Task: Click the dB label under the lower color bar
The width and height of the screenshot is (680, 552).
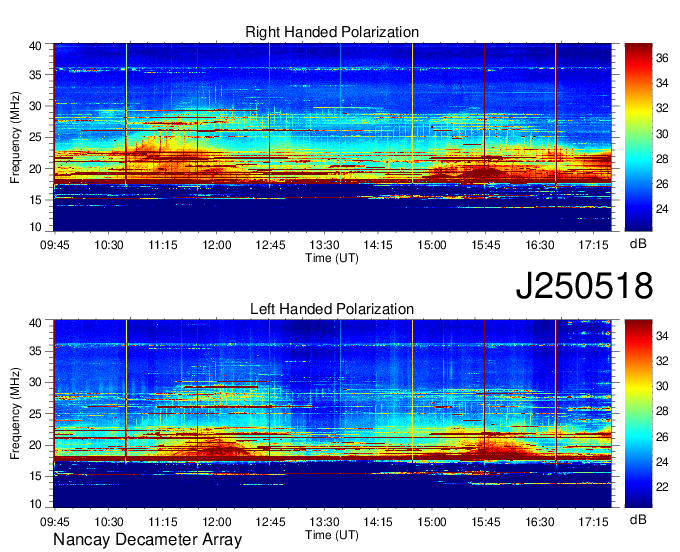Action: tap(638, 519)
